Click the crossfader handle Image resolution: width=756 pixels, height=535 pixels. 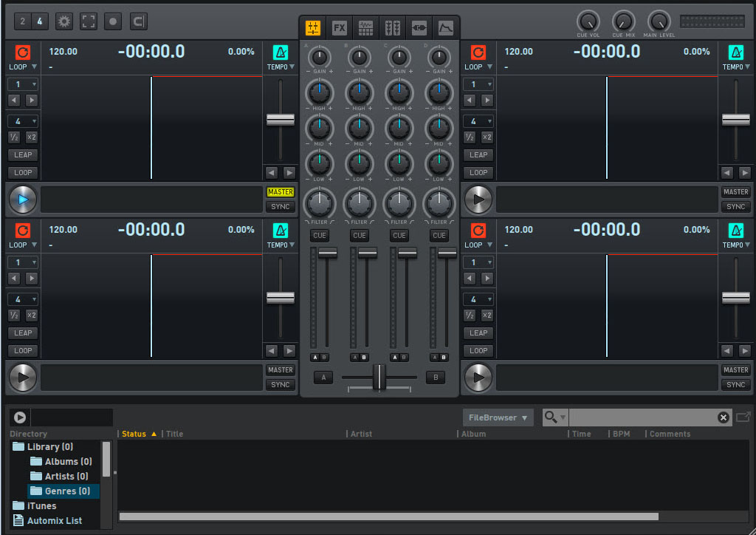379,377
